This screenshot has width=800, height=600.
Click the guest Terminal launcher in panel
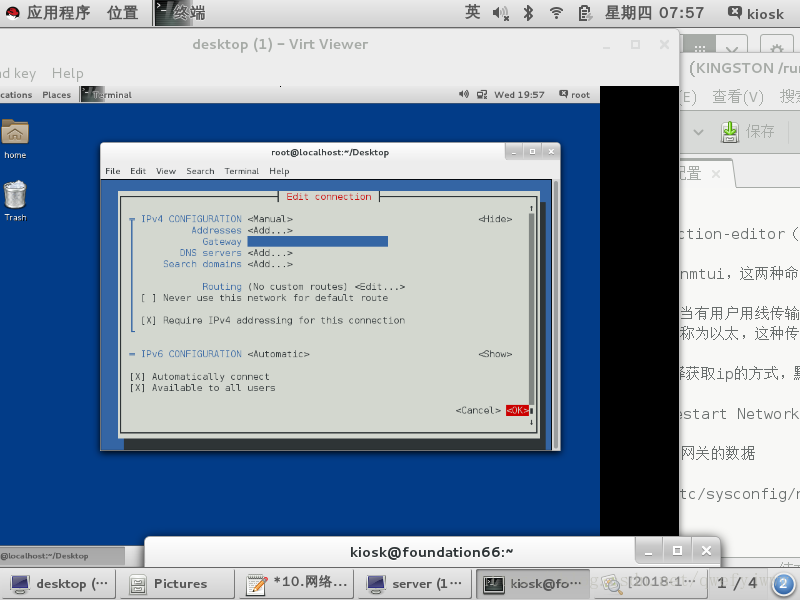pyautogui.click(x=106, y=94)
